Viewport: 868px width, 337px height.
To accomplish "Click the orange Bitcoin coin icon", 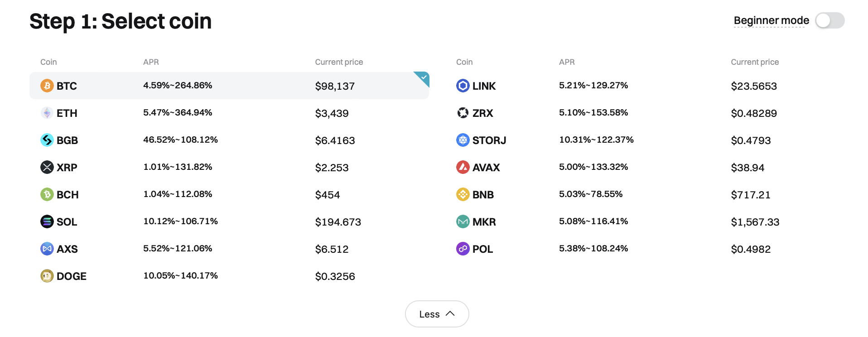I will (x=47, y=86).
